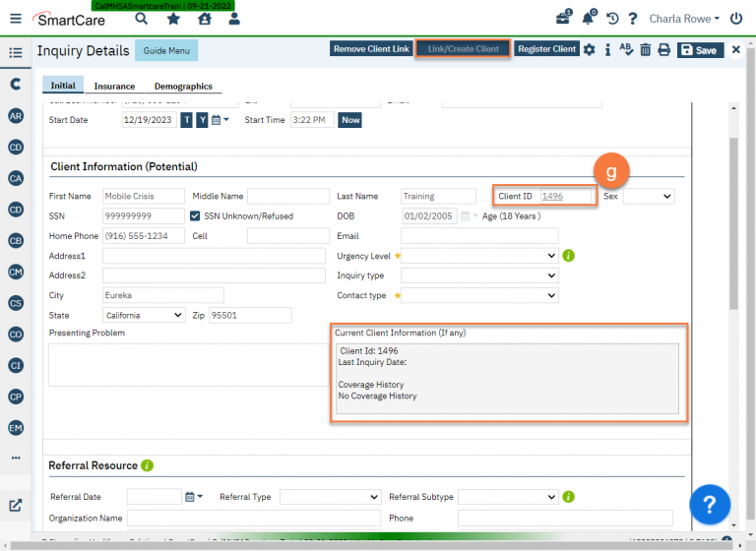Click the Register Client button
The width and height of the screenshot is (756, 551).
pyautogui.click(x=547, y=49)
